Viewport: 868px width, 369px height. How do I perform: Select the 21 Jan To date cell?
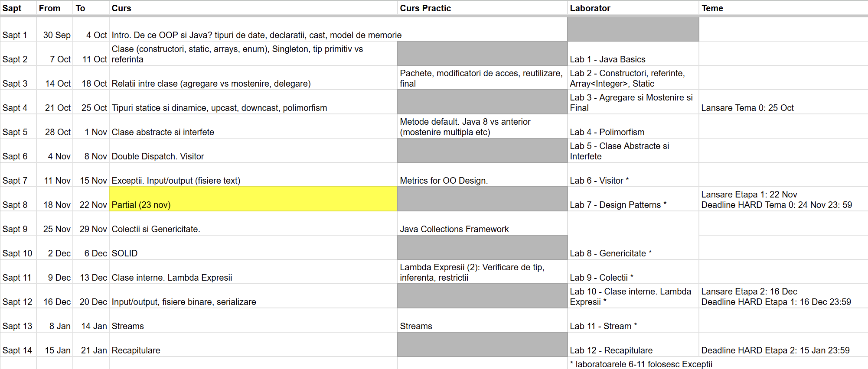(x=91, y=345)
